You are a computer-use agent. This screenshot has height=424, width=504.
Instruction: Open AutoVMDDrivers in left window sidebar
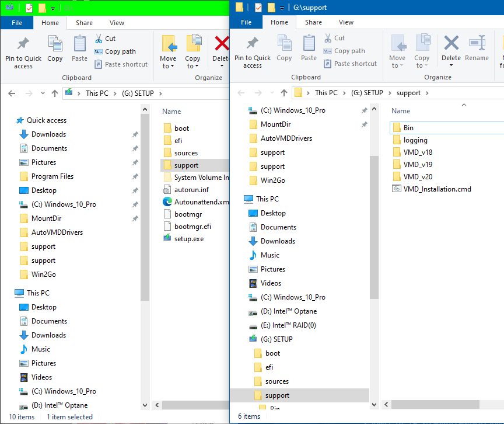click(57, 232)
